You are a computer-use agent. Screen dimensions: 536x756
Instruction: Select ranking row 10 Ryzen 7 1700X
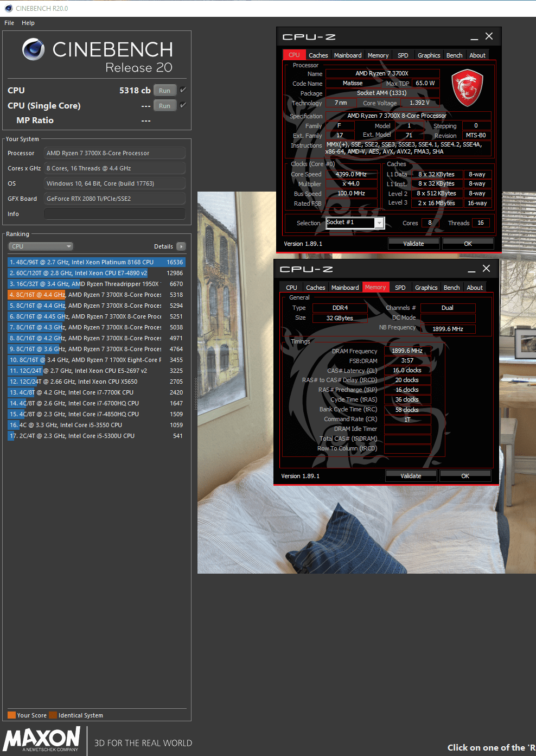pos(97,360)
